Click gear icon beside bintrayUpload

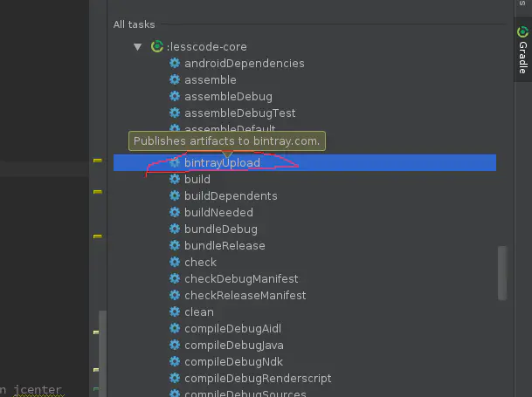click(175, 163)
